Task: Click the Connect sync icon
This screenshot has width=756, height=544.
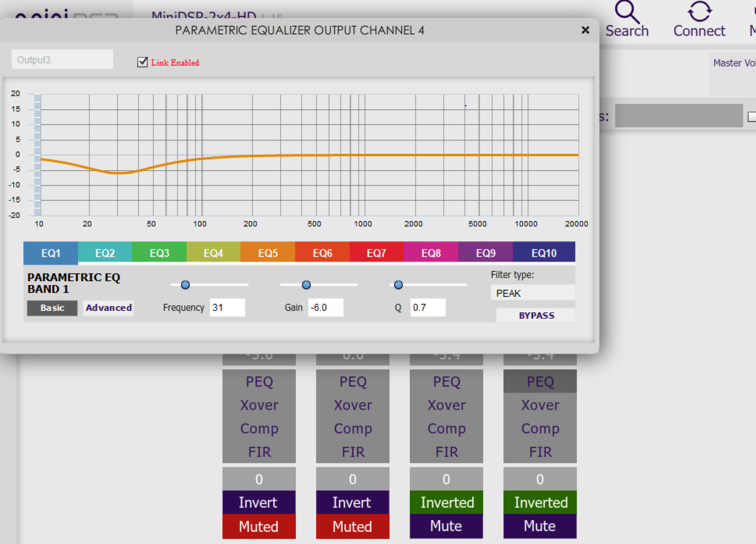Action: coord(699,12)
